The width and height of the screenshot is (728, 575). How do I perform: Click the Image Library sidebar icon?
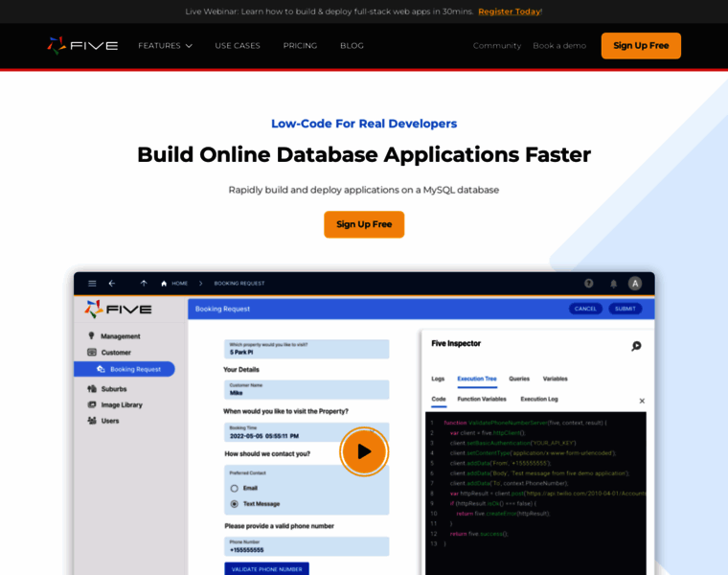pyautogui.click(x=92, y=404)
